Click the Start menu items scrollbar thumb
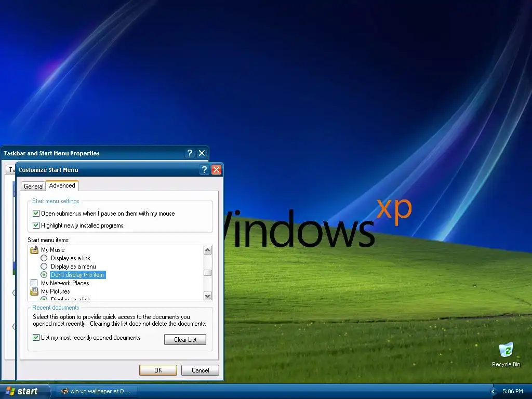Image resolution: width=532 pixels, height=399 pixels. click(208, 273)
